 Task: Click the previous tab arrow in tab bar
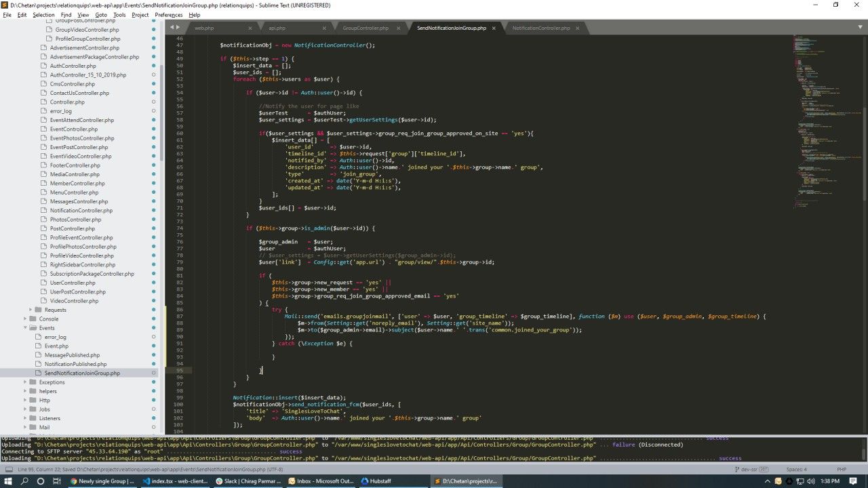[172, 28]
